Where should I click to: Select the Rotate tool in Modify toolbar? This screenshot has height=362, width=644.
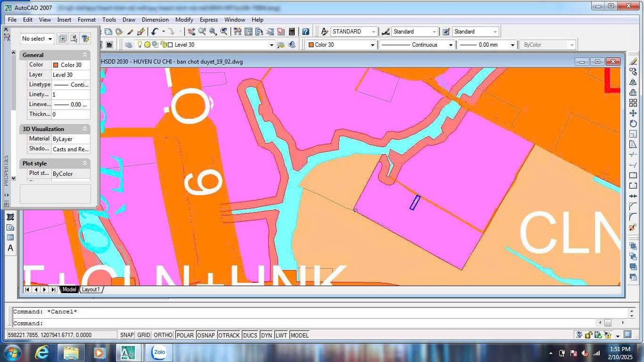click(633, 124)
